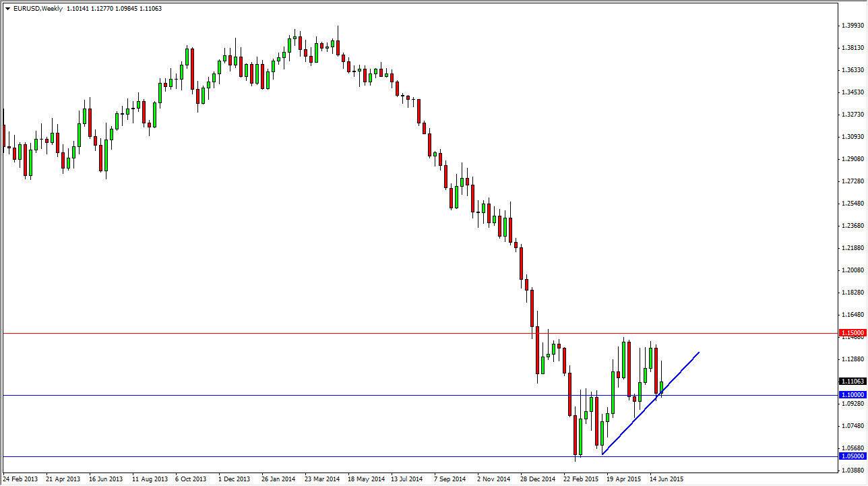Click the 14 Jun 2015 date label

click(x=666, y=479)
